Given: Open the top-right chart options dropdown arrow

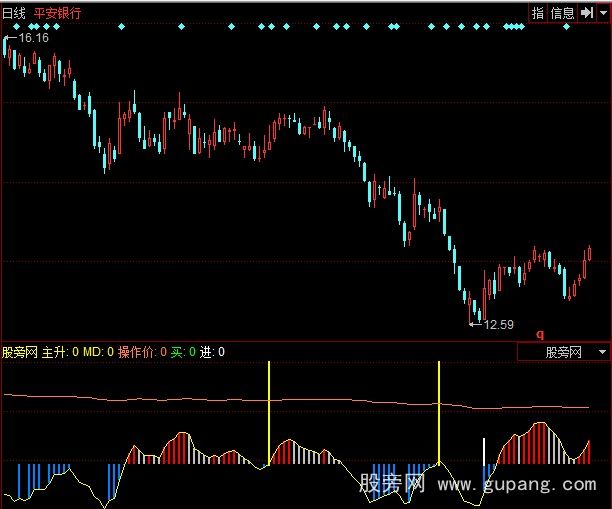Looking at the screenshot, I should [602, 13].
